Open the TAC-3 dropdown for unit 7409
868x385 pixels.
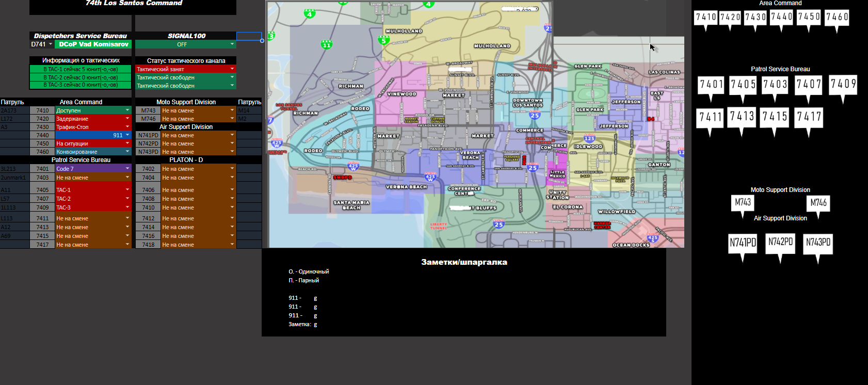127,207
